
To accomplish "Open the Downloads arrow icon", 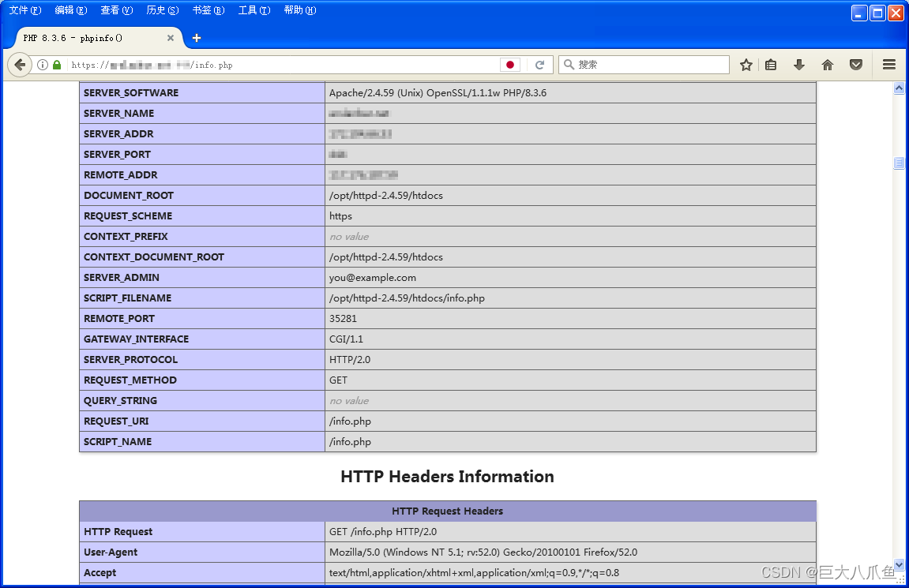I will tap(799, 66).
